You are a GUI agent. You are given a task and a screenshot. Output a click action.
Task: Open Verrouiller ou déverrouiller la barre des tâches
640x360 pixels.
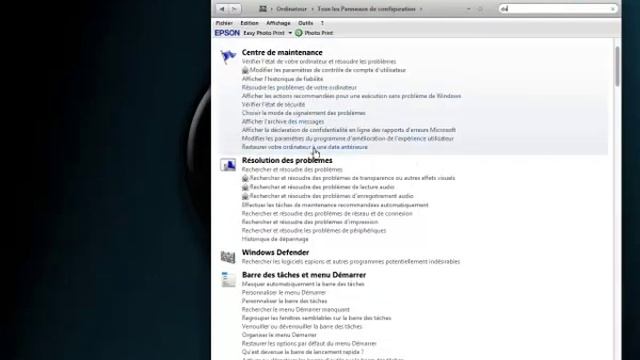click(302, 327)
